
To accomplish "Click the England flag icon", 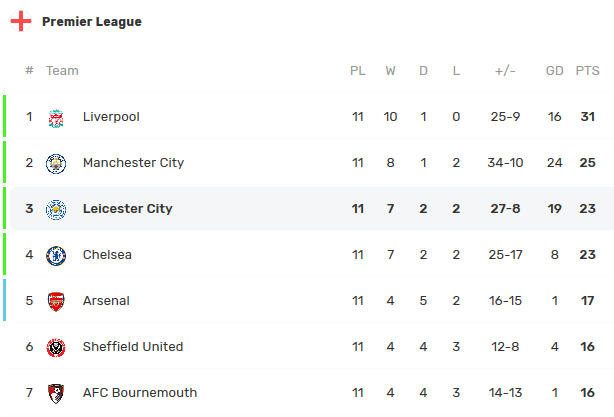I will pos(21,21).
